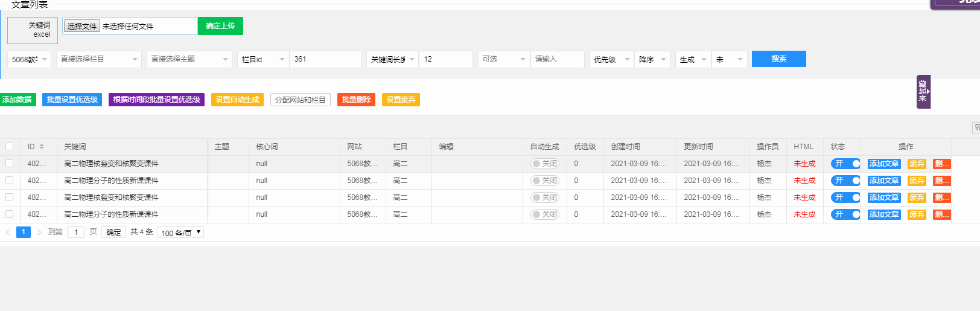Click the purple 藏起来 collapse tab
The height and width of the screenshot is (311, 980).
click(923, 92)
